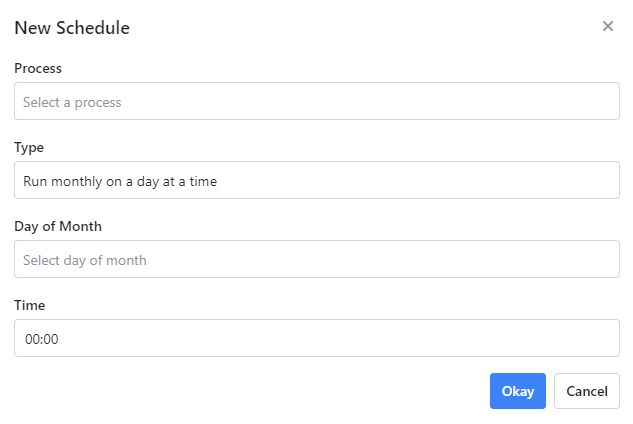The width and height of the screenshot is (633, 424).
Task: Click the Time field label
Action: click(x=30, y=305)
